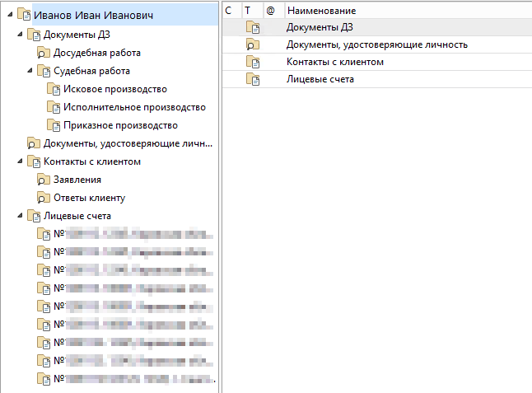
Task: Click the Приказное производство folder icon
Action: point(54,125)
